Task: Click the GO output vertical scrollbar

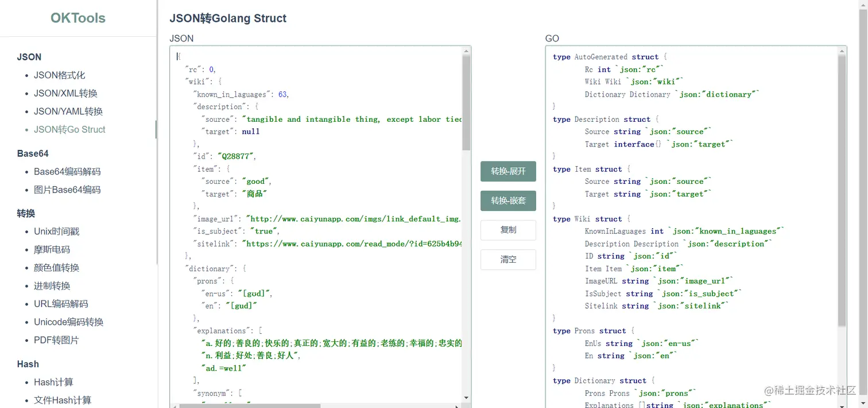Action: [x=842, y=190]
